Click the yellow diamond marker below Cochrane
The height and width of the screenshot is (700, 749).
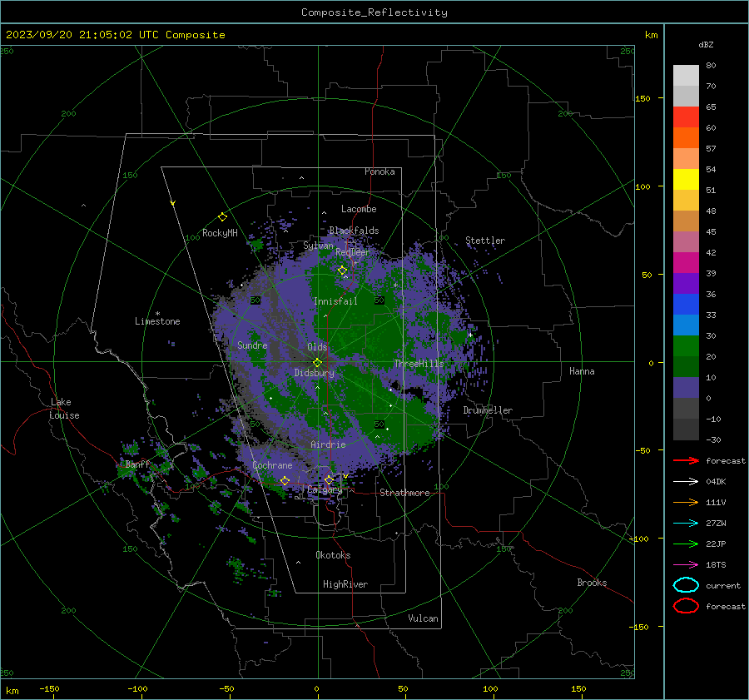pyautogui.click(x=285, y=481)
